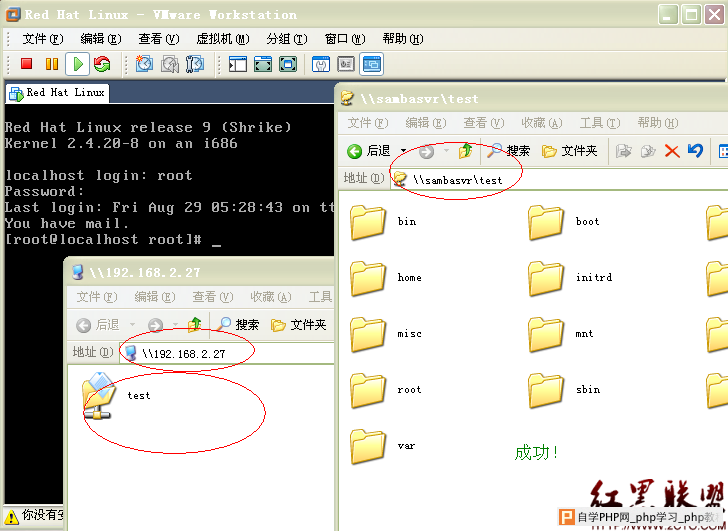Open VMware 窗口(W) menu
This screenshot has width=728, height=531.
coord(345,39)
